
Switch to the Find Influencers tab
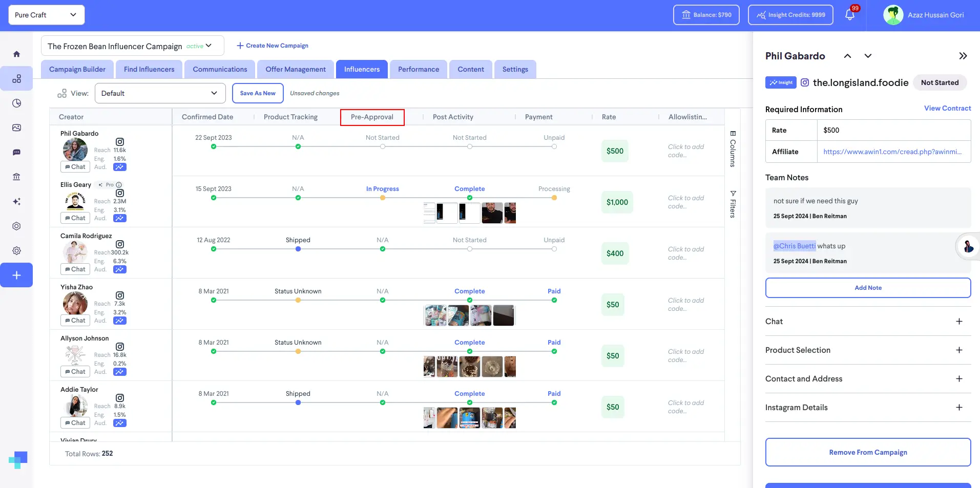click(x=149, y=69)
